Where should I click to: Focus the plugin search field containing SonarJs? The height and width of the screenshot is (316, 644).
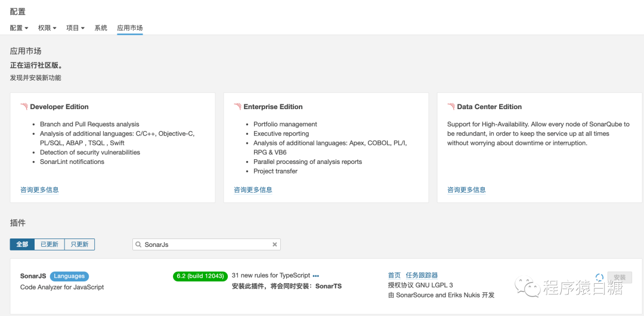206,244
